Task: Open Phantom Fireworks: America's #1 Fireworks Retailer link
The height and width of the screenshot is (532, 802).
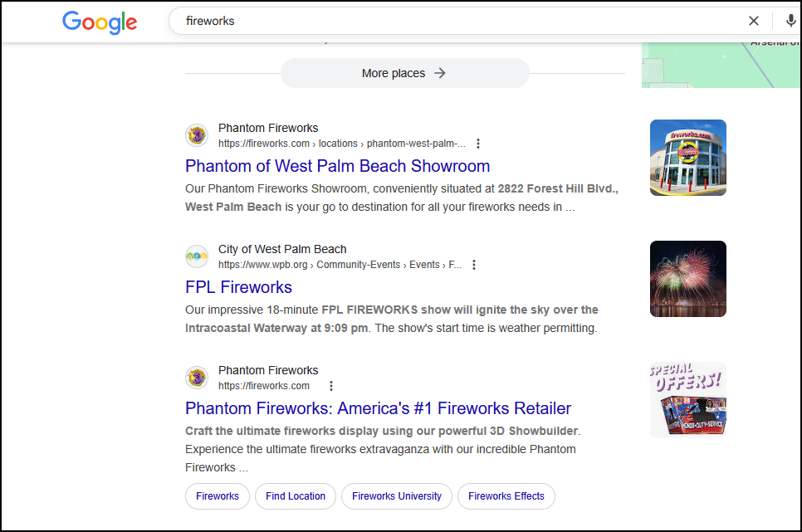Action: 378,408
